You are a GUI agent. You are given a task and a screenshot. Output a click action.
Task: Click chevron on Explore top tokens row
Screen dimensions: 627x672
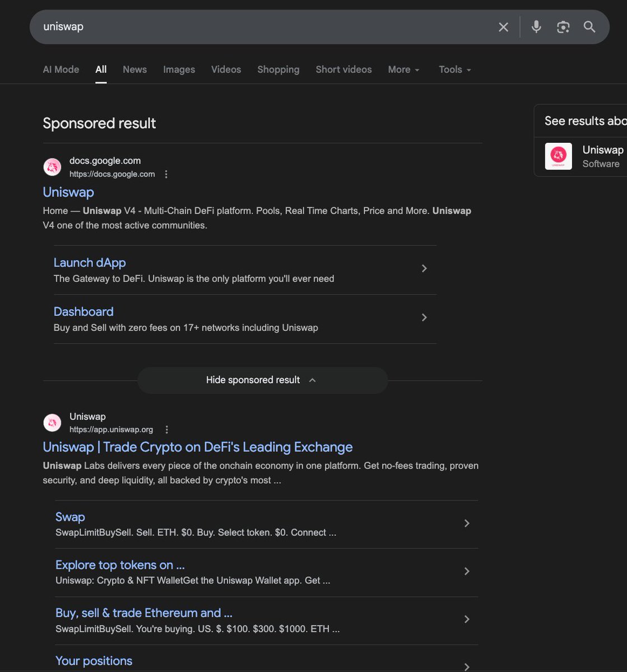pyautogui.click(x=467, y=571)
